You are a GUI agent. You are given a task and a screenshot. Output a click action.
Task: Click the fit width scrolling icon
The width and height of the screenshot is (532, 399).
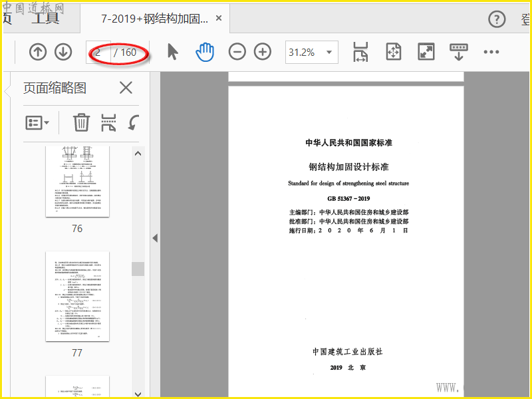[360, 53]
